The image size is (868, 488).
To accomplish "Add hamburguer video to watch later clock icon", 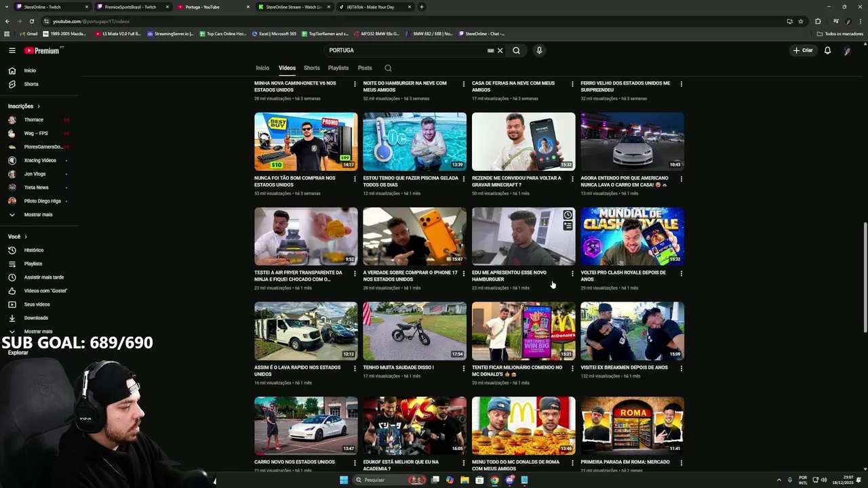I will [568, 215].
